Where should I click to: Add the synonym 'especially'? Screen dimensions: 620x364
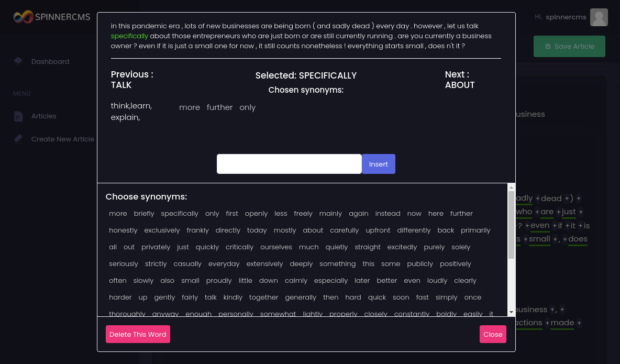click(331, 281)
